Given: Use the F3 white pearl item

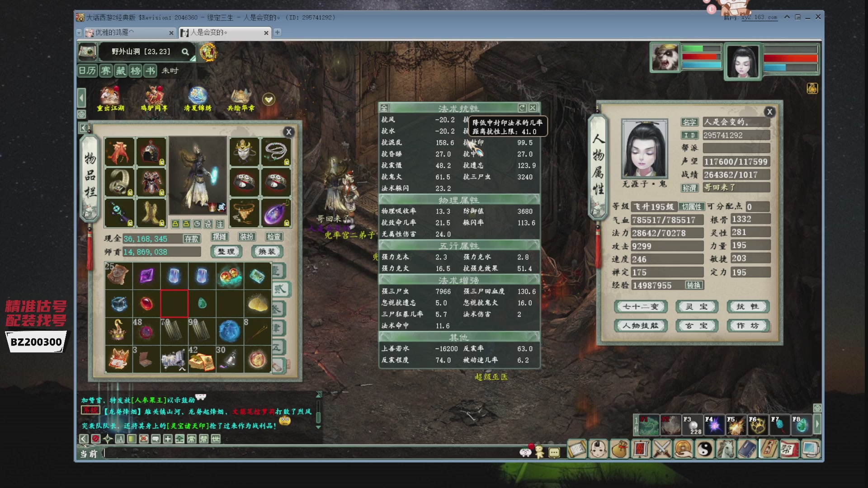Looking at the screenshot, I should click(693, 425).
